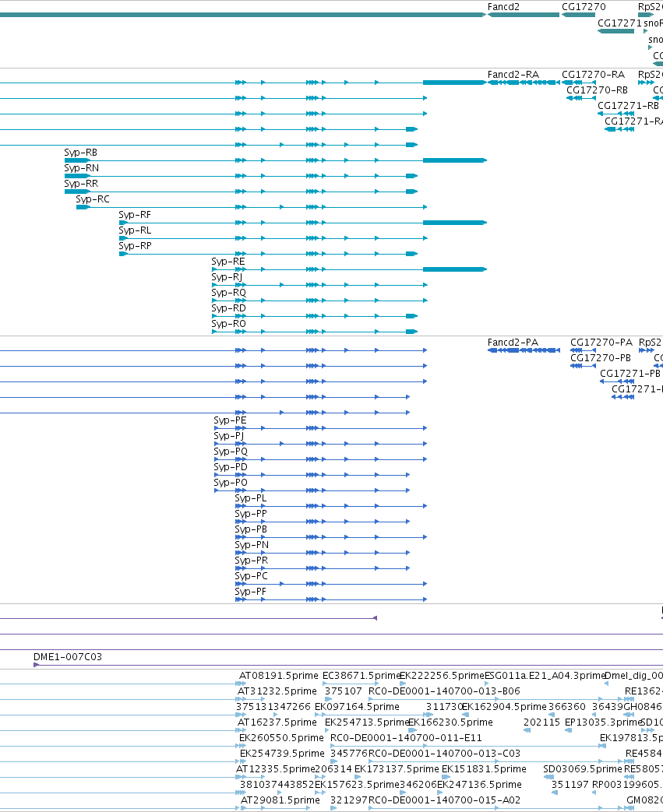The image size is (663, 812).
Task: Select the Syp-RC transcript label
Action: [x=93, y=199]
